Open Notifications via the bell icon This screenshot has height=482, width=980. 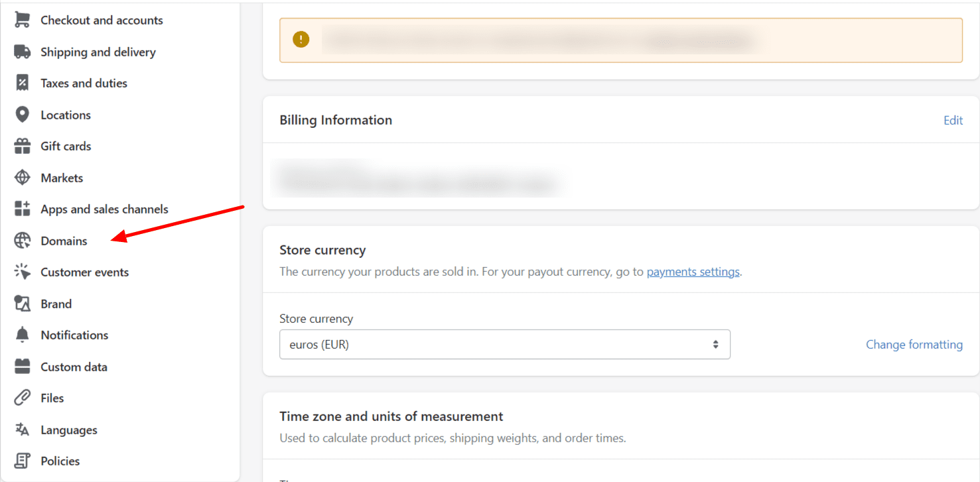point(22,335)
